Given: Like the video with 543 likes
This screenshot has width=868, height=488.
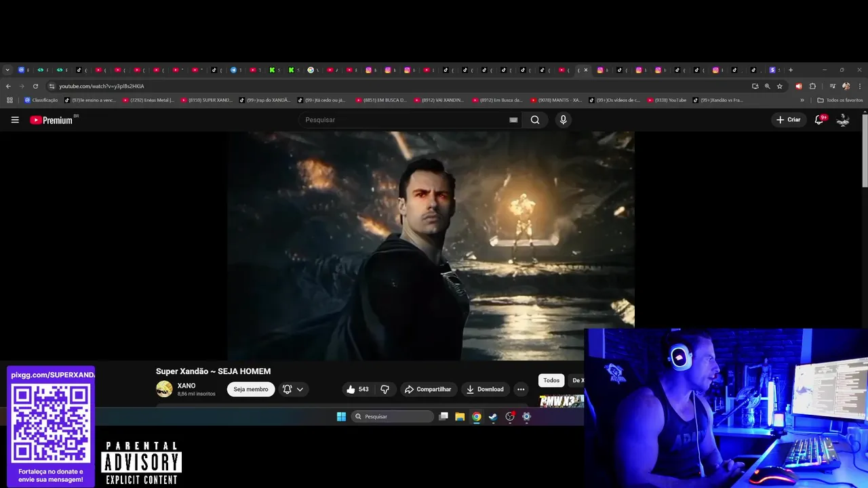Looking at the screenshot, I should pyautogui.click(x=357, y=389).
